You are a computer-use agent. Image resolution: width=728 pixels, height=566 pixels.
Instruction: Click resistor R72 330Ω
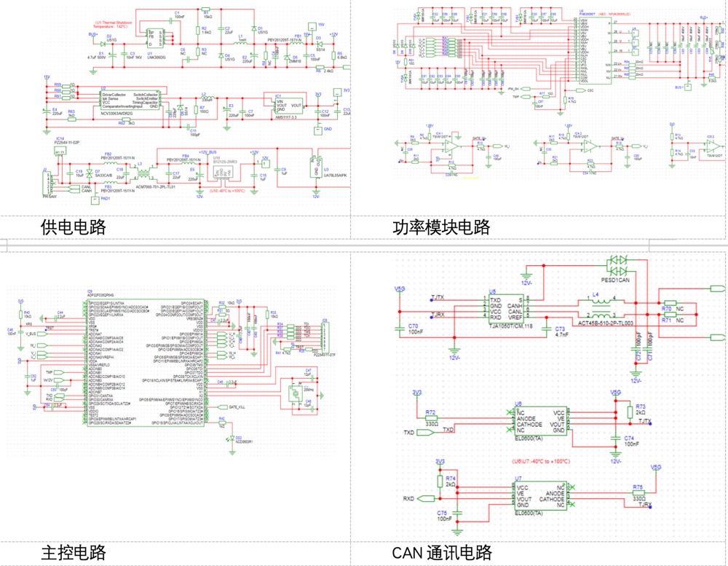click(x=430, y=419)
